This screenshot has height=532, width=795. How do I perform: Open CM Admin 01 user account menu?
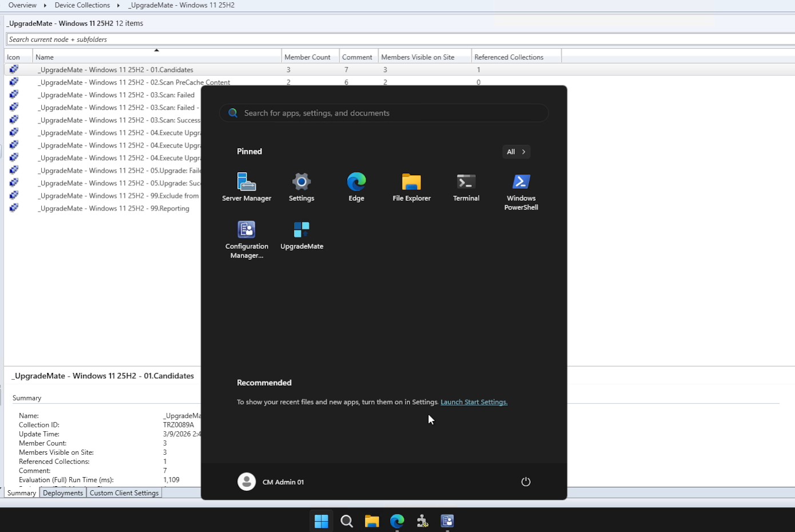pos(271,482)
